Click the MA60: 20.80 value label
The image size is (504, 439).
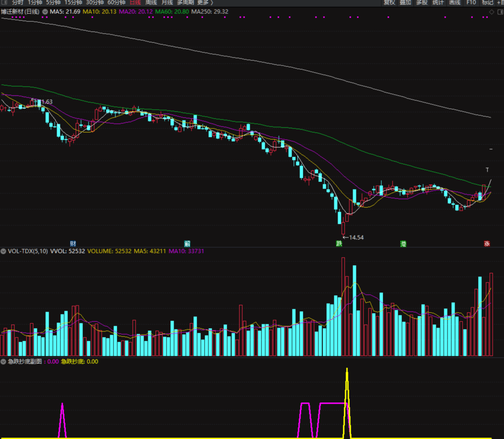(172, 12)
